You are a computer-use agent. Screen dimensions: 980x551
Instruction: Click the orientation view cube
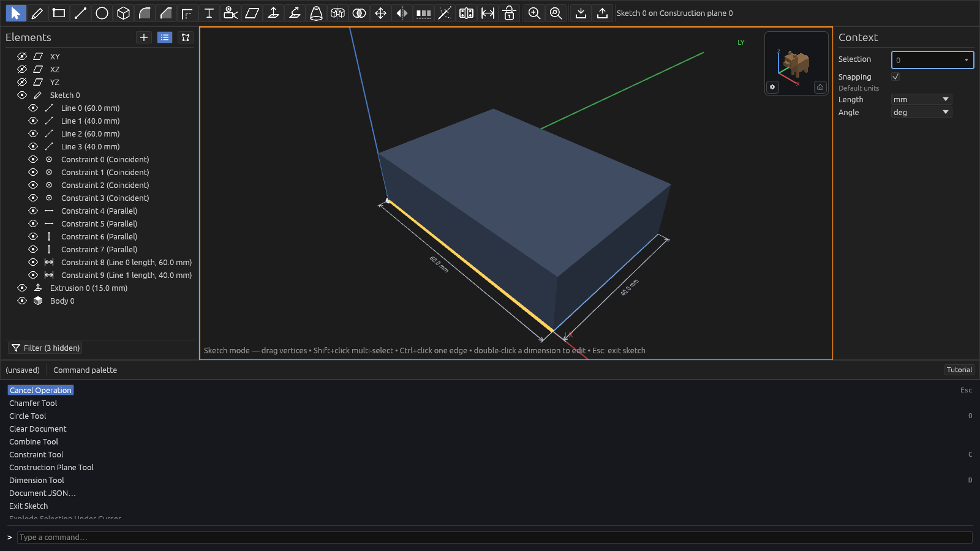(x=796, y=64)
